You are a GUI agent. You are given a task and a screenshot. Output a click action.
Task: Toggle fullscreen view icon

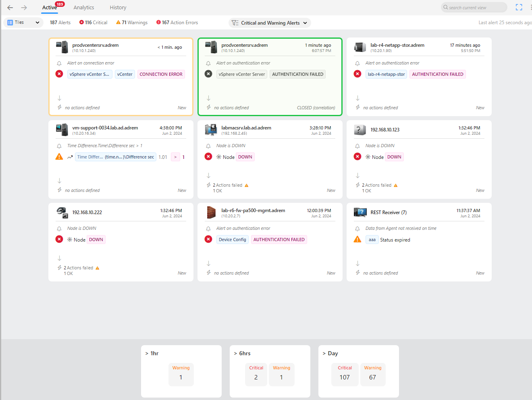(519, 7)
